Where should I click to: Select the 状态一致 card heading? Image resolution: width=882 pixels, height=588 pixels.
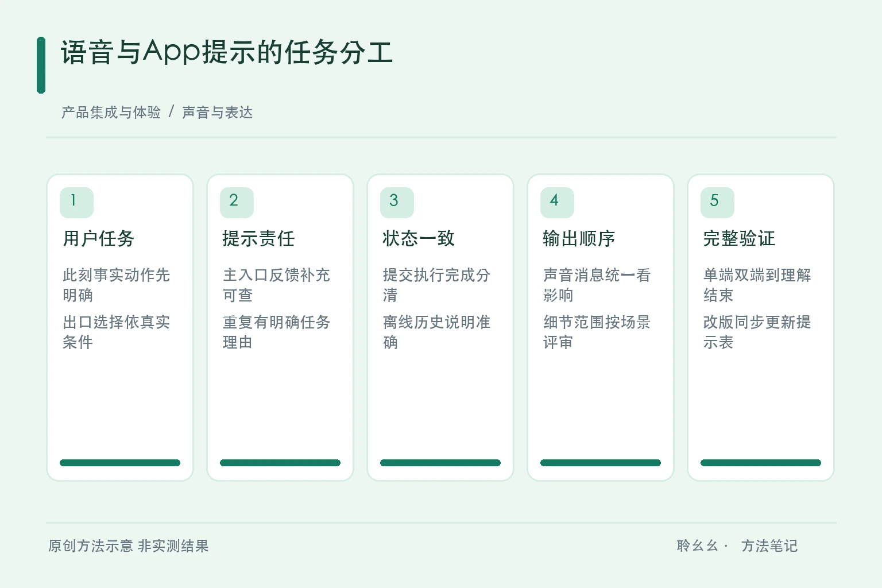[x=419, y=238]
